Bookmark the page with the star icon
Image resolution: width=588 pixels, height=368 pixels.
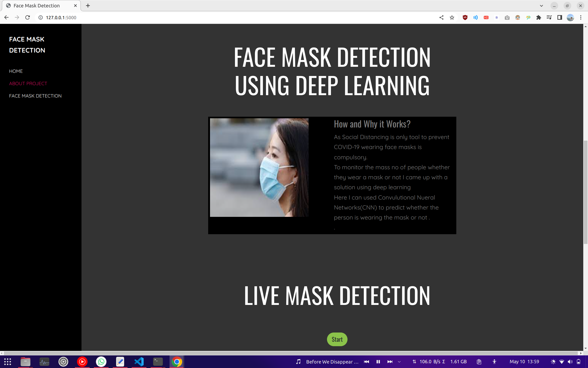point(452,17)
